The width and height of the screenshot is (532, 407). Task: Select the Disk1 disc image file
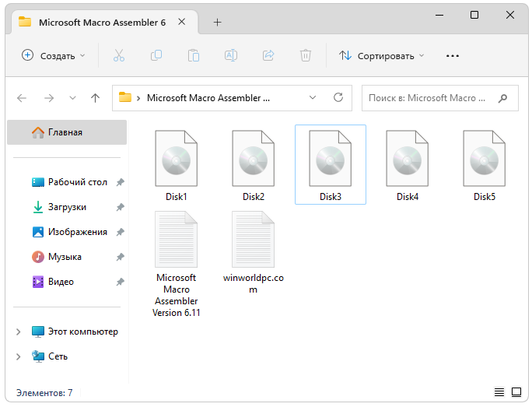click(x=176, y=165)
